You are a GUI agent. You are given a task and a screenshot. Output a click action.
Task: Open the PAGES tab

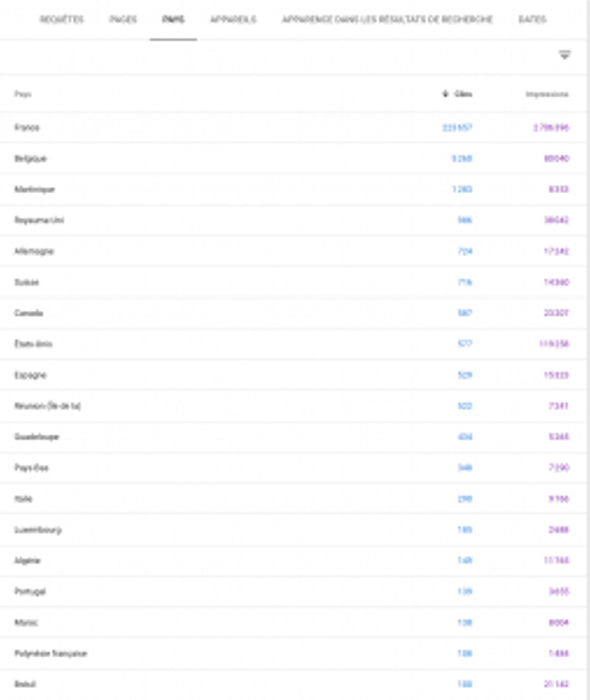click(x=123, y=20)
